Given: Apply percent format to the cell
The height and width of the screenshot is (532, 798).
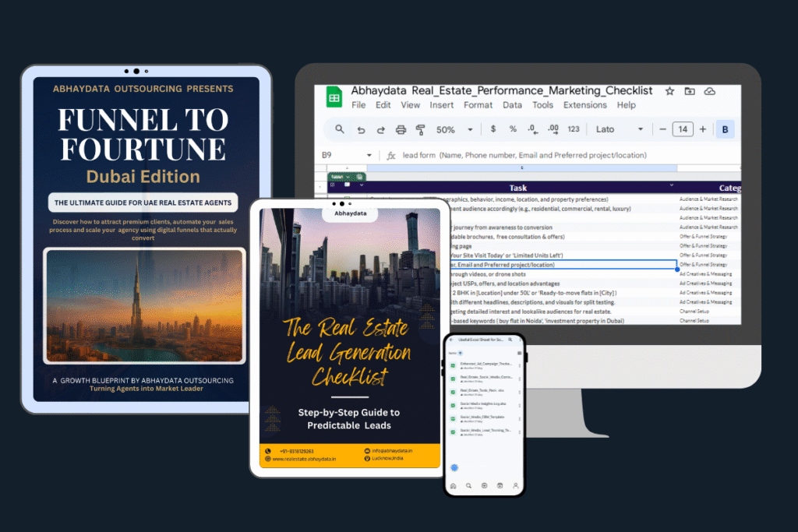Looking at the screenshot, I should 513,129.
